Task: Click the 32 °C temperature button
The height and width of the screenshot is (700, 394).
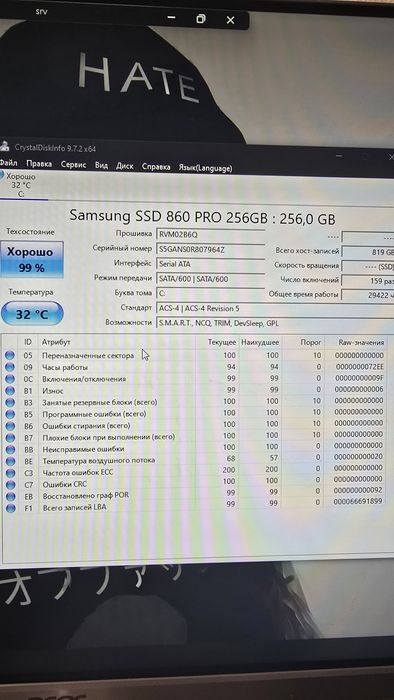Action: (32, 314)
